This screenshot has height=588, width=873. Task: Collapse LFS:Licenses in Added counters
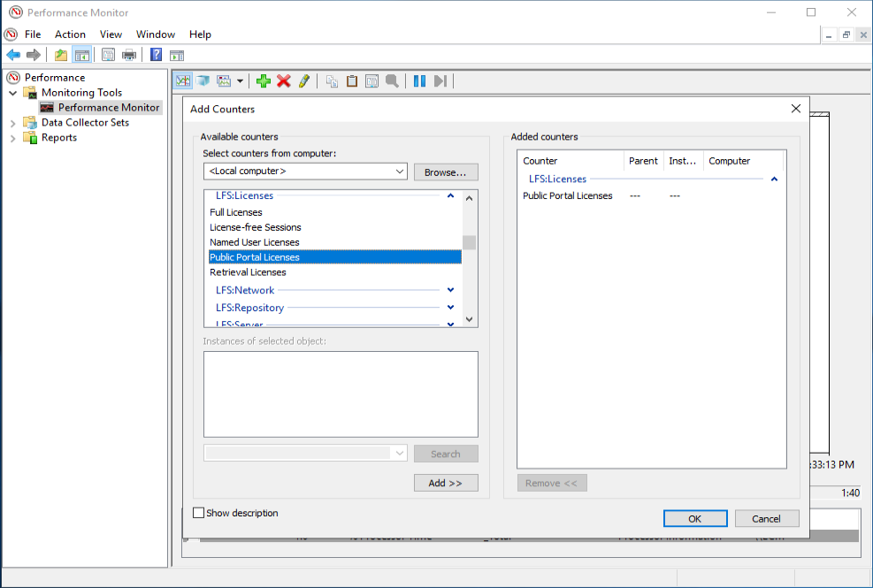click(774, 179)
